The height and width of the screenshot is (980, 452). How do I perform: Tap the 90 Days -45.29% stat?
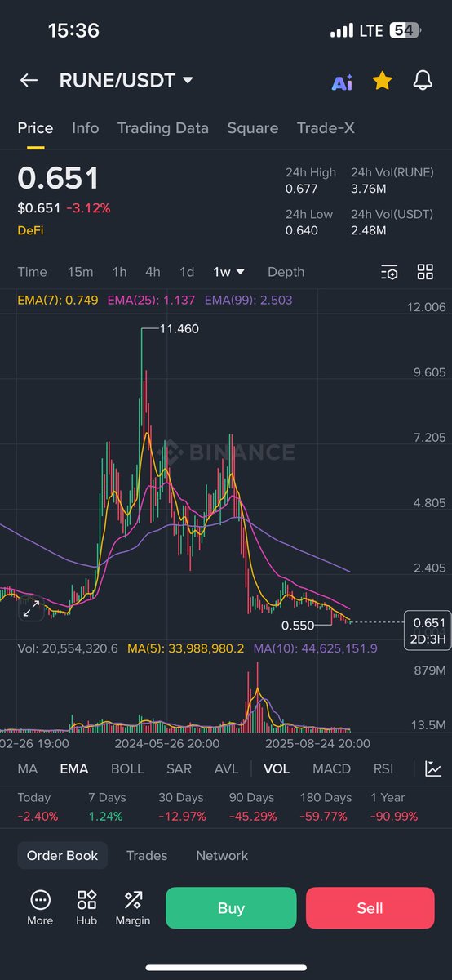(251, 807)
